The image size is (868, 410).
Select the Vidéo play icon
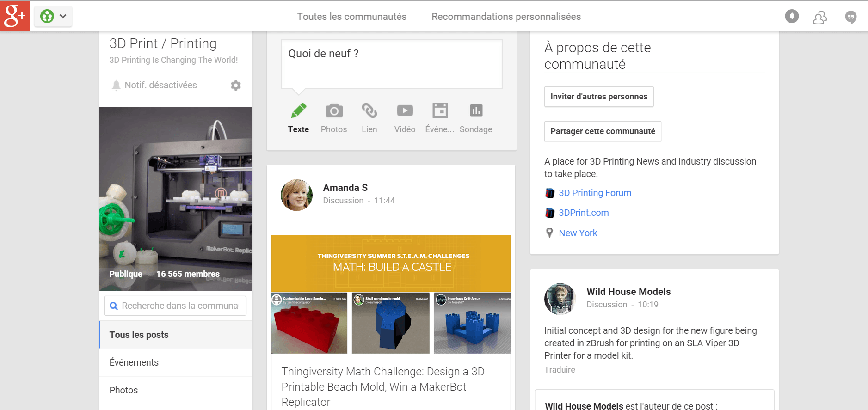(x=405, y=110)
